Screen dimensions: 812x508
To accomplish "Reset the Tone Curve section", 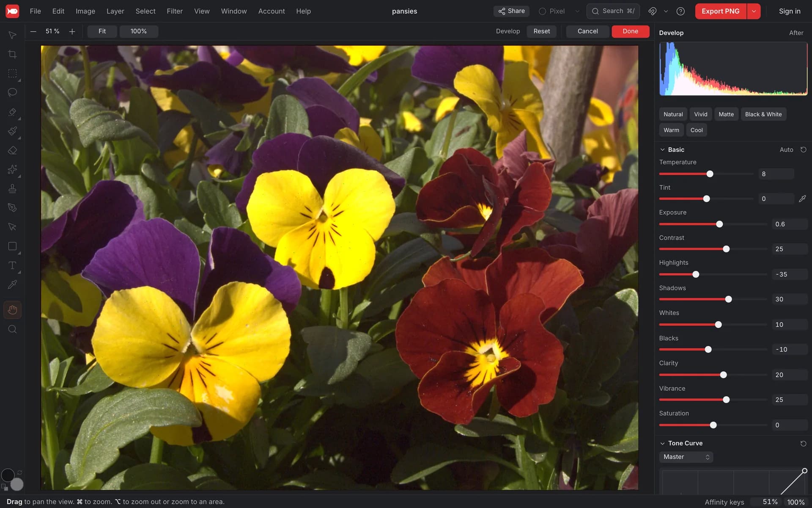I will pyautogui.click(x=804, y=443).
